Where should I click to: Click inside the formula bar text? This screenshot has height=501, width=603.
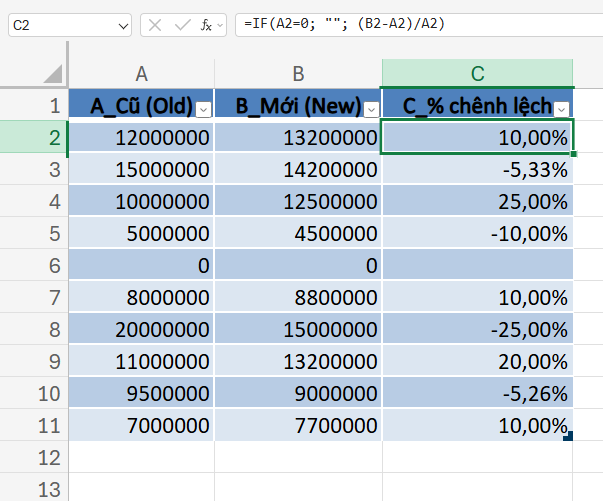pos(400,25)
